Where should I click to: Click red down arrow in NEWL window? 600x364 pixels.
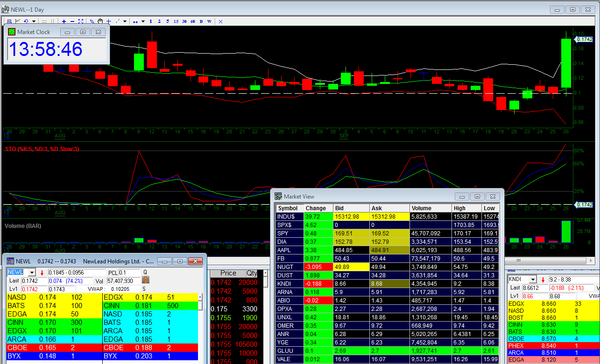[x=42, y=273]
